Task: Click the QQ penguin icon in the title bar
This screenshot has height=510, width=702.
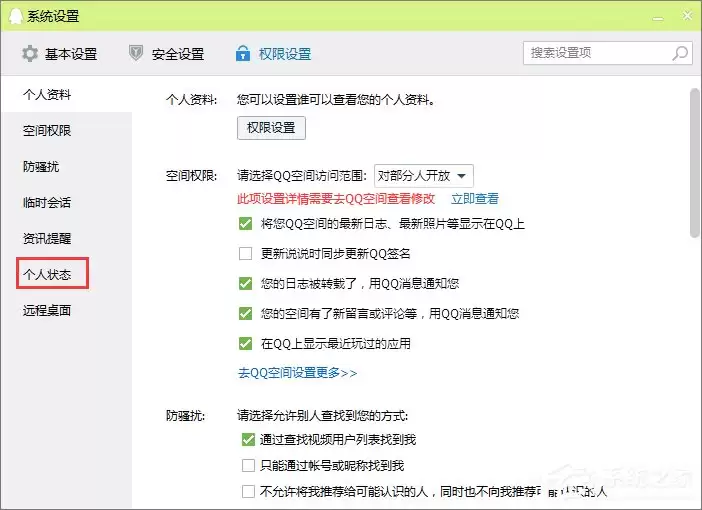Action: 16,16
